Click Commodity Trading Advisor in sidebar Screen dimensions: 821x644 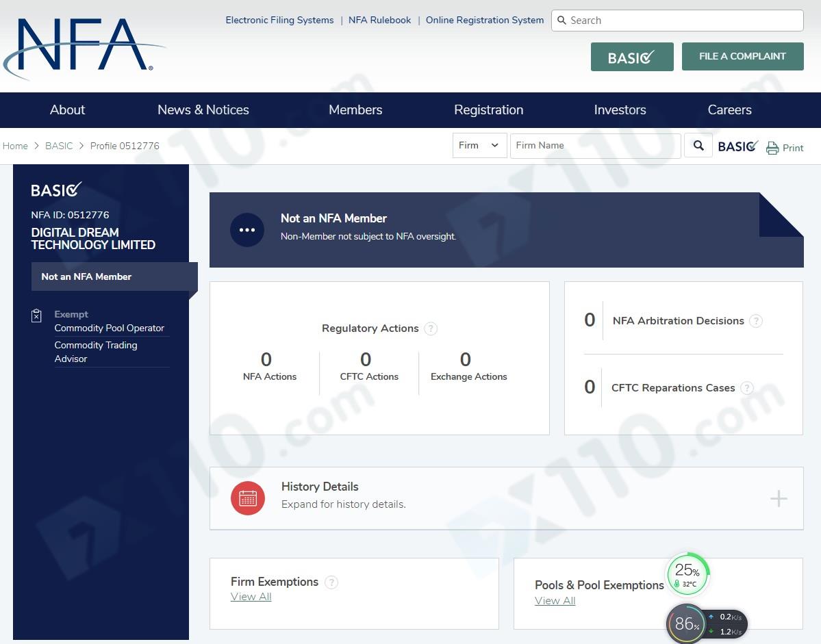pos(96,352)
